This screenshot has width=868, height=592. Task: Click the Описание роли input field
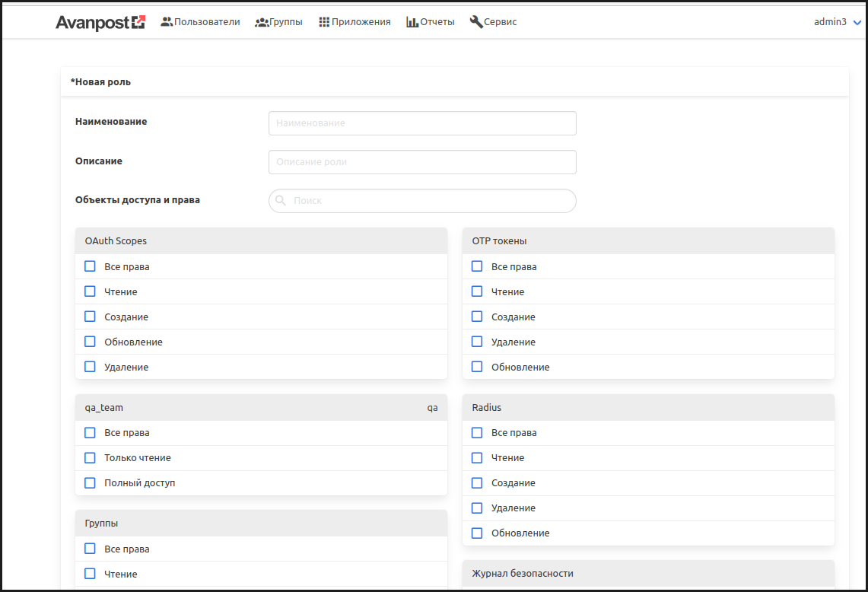422,162
